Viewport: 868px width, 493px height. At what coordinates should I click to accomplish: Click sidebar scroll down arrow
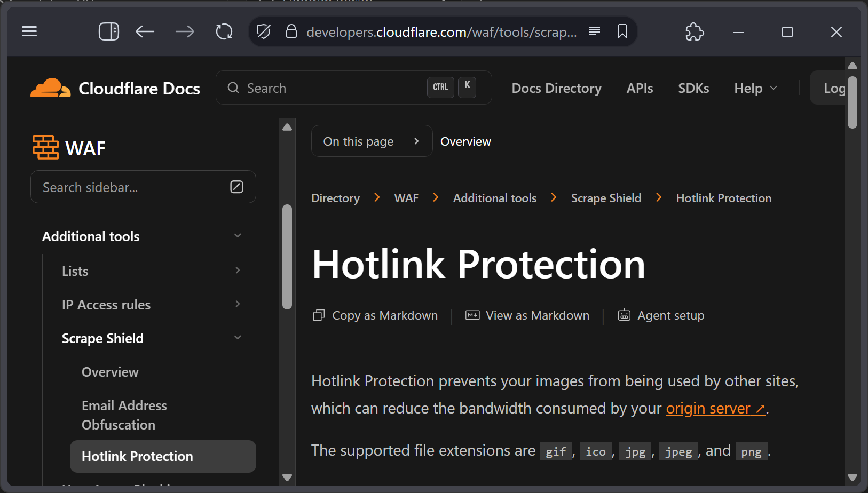(x=287, y=478)
